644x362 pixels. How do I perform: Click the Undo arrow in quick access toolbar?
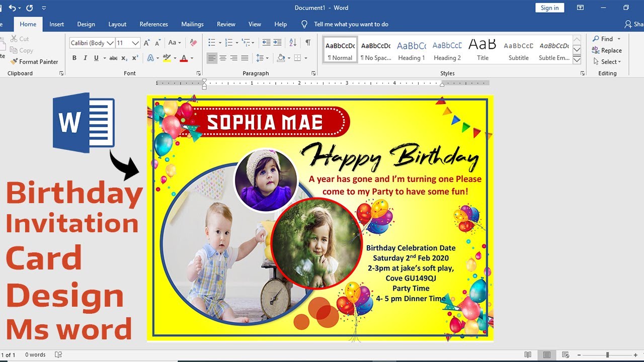tap(12, 8)
